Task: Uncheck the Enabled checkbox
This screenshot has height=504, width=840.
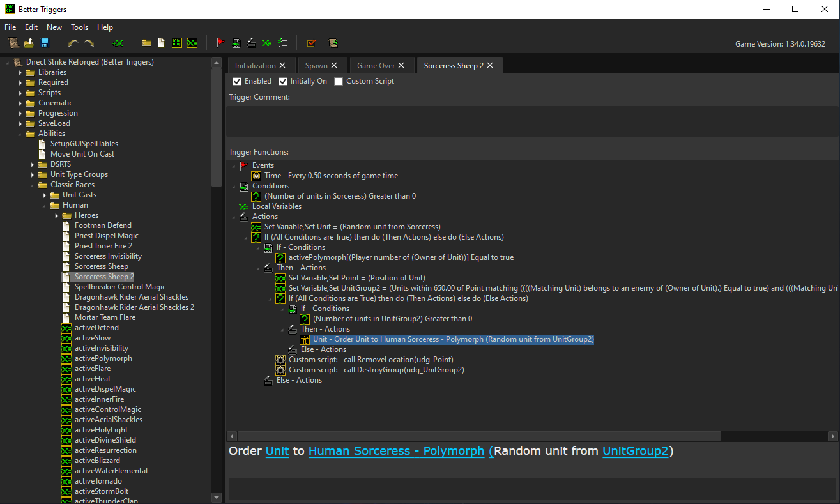Action: pos(237,81)
